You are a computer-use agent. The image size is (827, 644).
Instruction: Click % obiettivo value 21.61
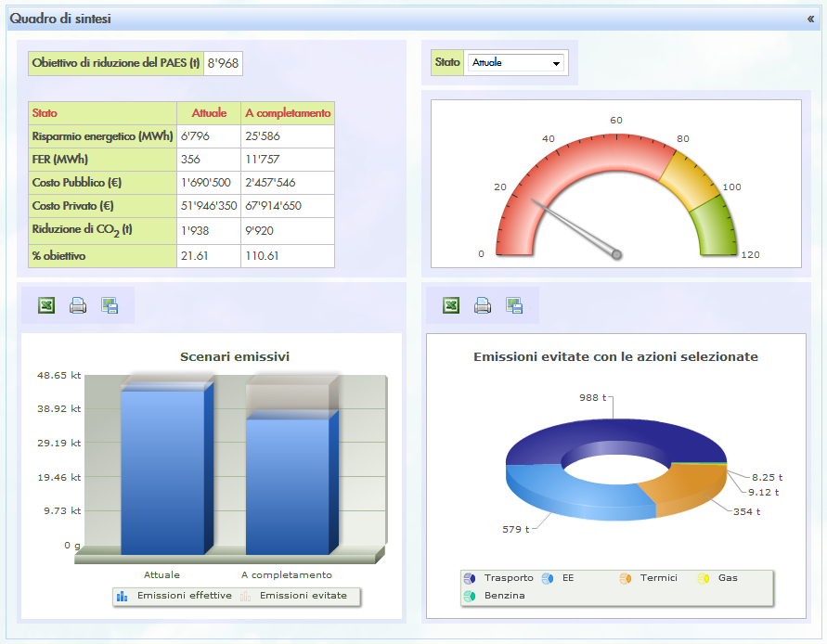coord(209,256)
